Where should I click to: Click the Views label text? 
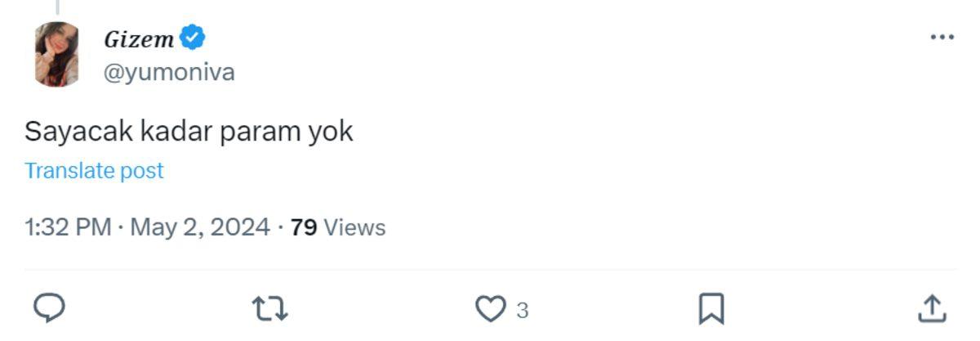(355, 227)
